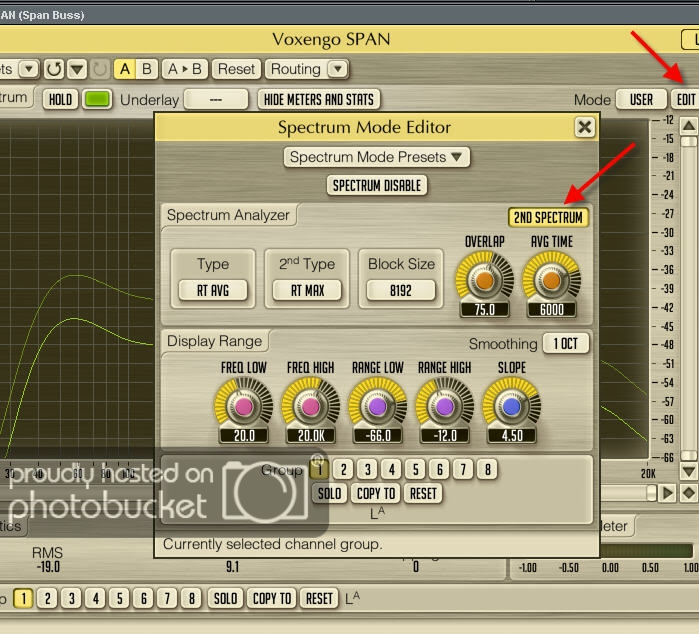Switch to state B
Viewport: 699px width, 634px height.
[x=147, y=70]
